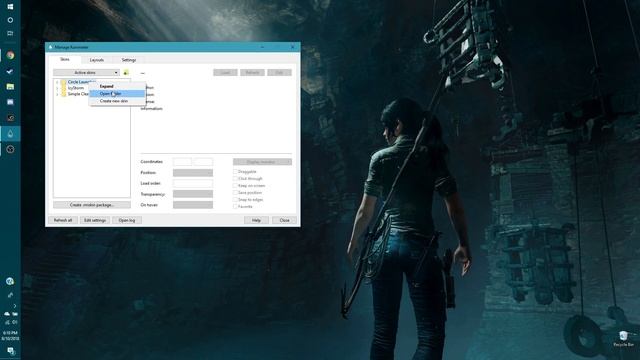Viewport: 640px width, 360px height.
Task: Click the Edit button at top right
Action: coord(279,72)
